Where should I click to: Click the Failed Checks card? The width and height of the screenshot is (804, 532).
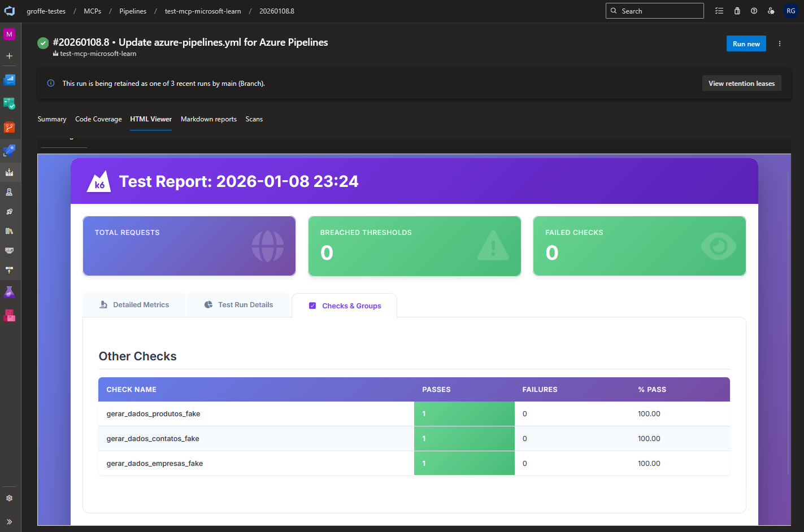point(640,246)
